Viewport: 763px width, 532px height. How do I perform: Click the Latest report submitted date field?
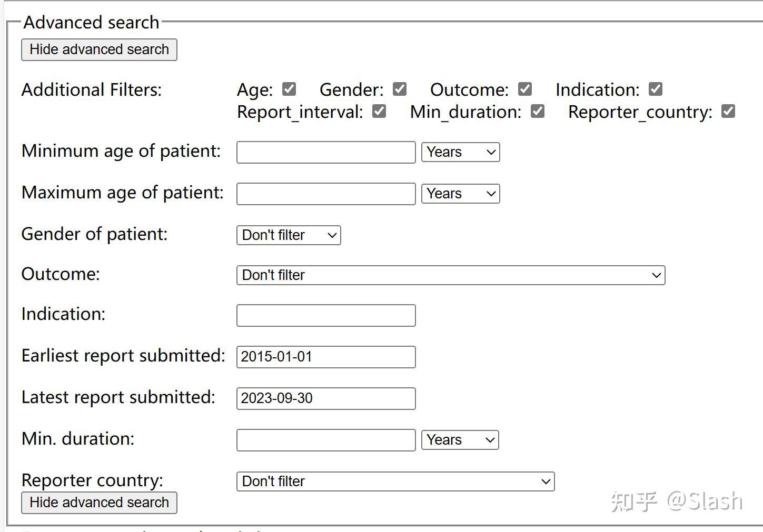326,398
